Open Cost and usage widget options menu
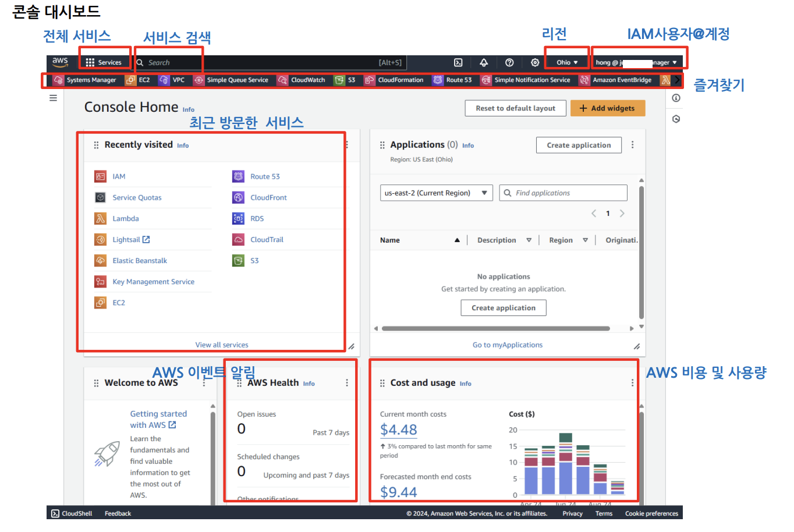 coord(632,383)
